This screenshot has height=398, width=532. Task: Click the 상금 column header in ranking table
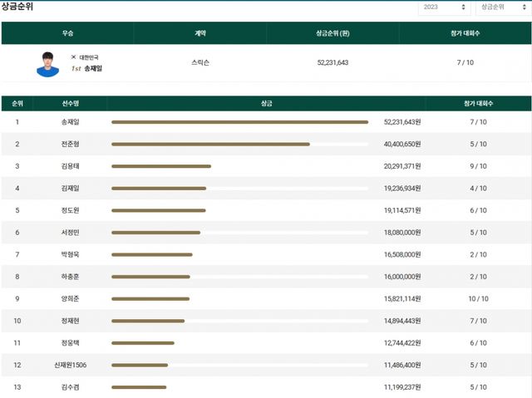pyautogui.click(x=266, y=104)
